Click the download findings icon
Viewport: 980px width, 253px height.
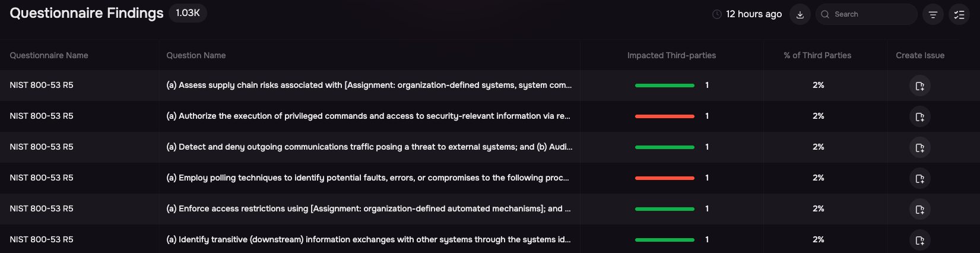tap(800, 14)
